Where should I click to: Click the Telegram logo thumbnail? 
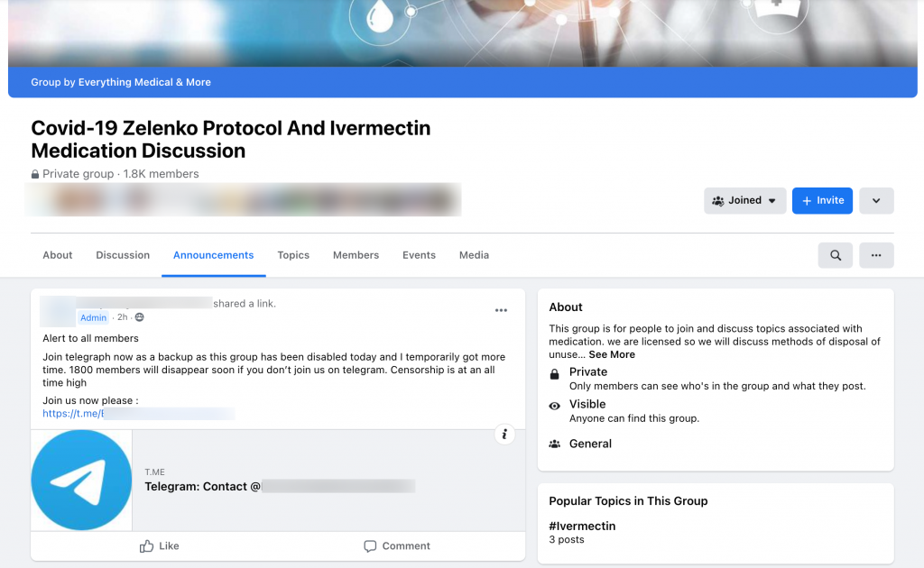[81, 480]
